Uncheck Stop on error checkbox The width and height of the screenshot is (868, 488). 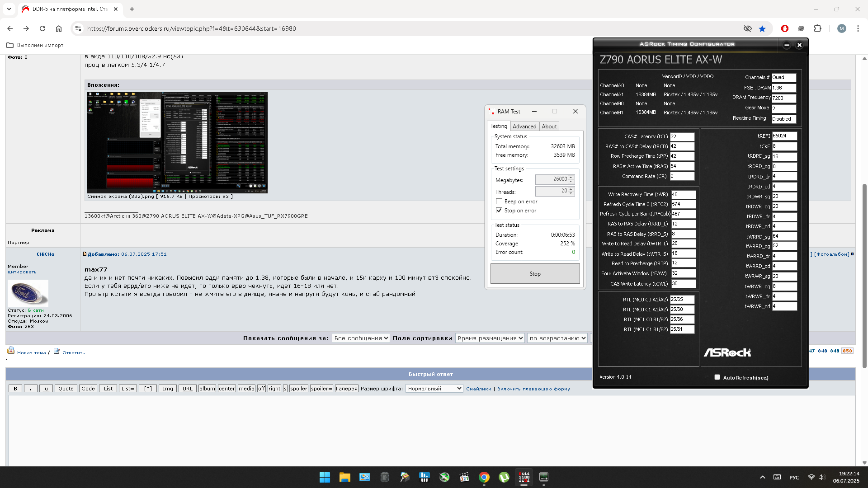pyautogui.click(x=499, y=211)
